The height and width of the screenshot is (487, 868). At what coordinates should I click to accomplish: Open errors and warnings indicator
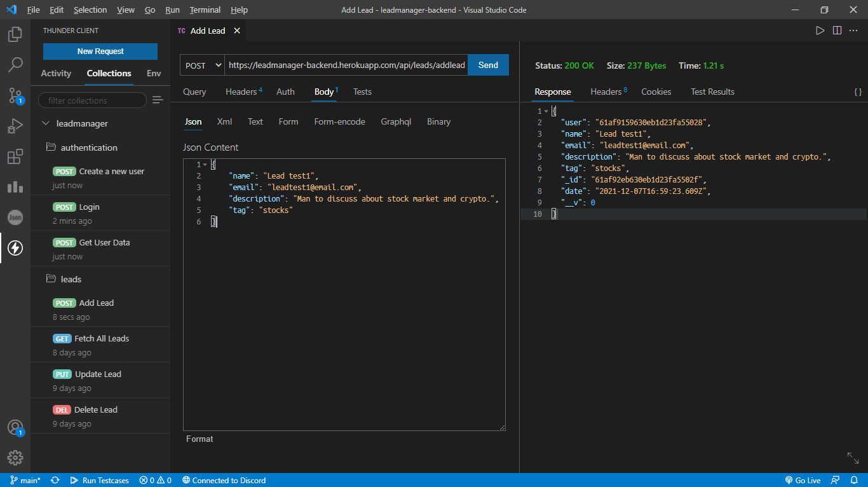[156, 481]
